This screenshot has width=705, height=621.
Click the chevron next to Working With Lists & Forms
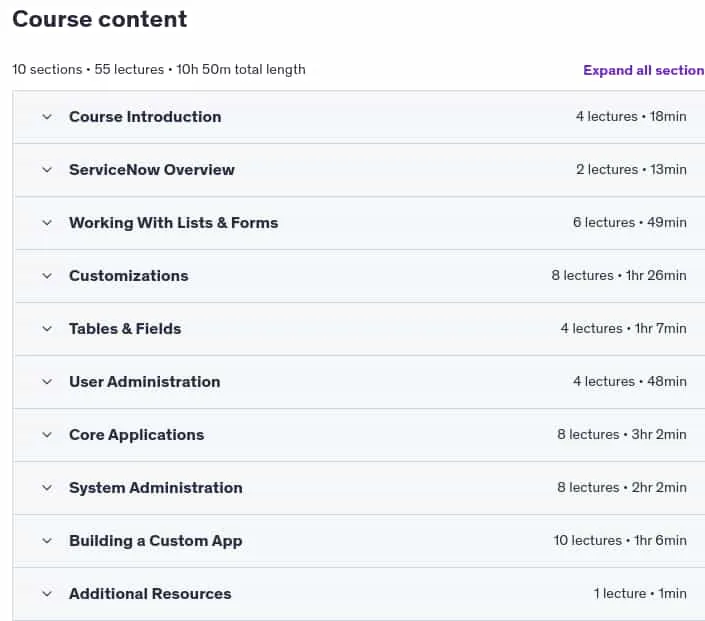tap(47, 223)
